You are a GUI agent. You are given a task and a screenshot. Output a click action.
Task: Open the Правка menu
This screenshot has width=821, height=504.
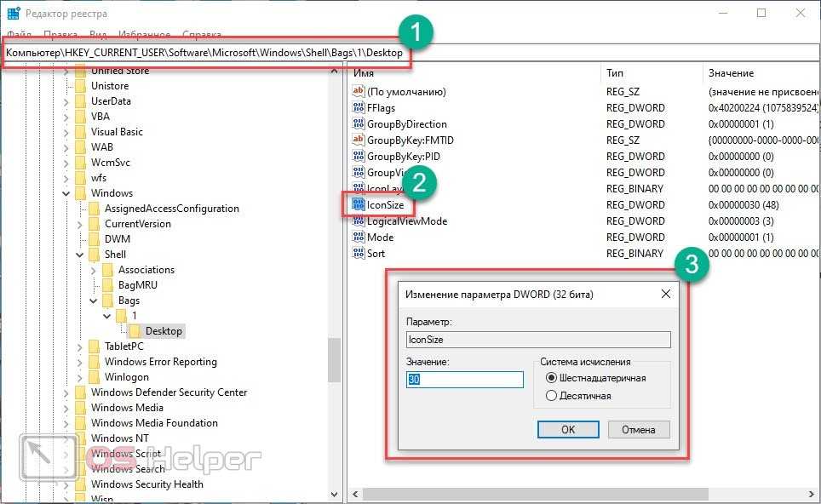pyautogui.click(x=60, y=35)
